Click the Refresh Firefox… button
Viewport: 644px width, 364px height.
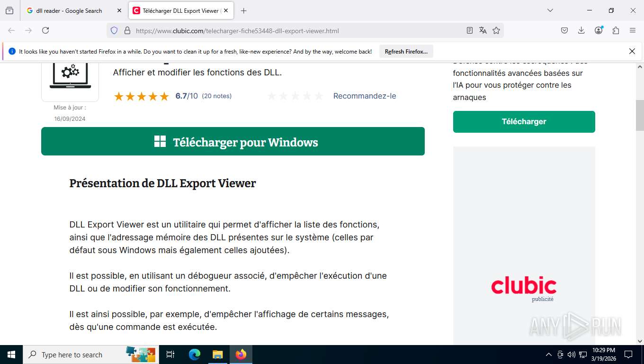pyautogui.click(x=406, y=51)
